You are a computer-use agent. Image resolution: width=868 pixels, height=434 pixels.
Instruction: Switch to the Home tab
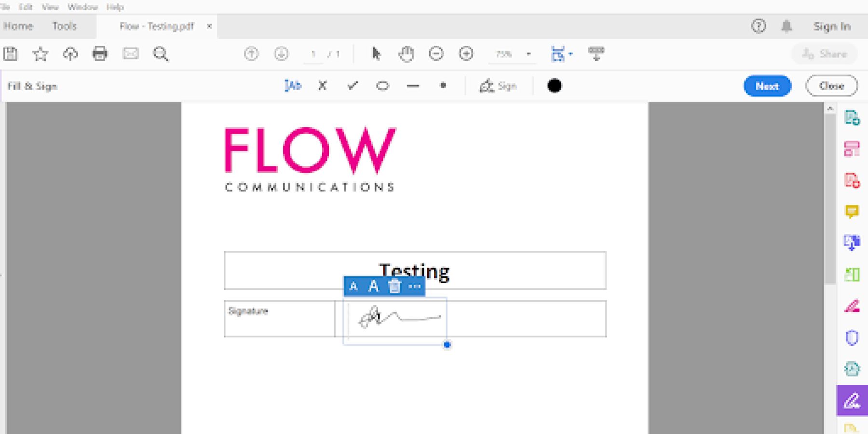click(18, 26)
